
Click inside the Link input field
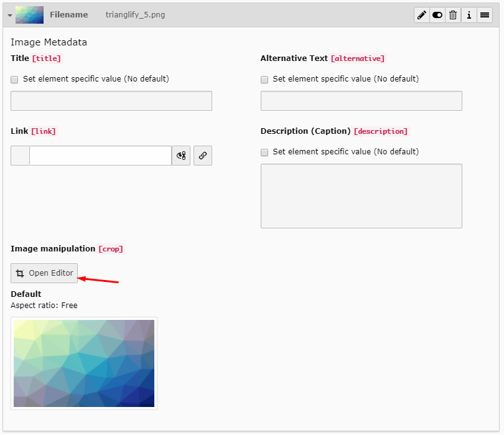[x=100, y=156]
